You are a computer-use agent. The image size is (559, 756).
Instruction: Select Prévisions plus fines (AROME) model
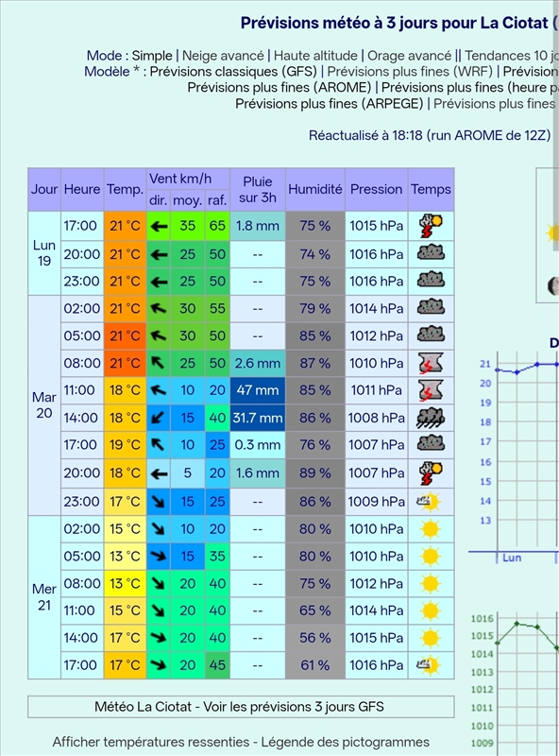click(279, 87)
